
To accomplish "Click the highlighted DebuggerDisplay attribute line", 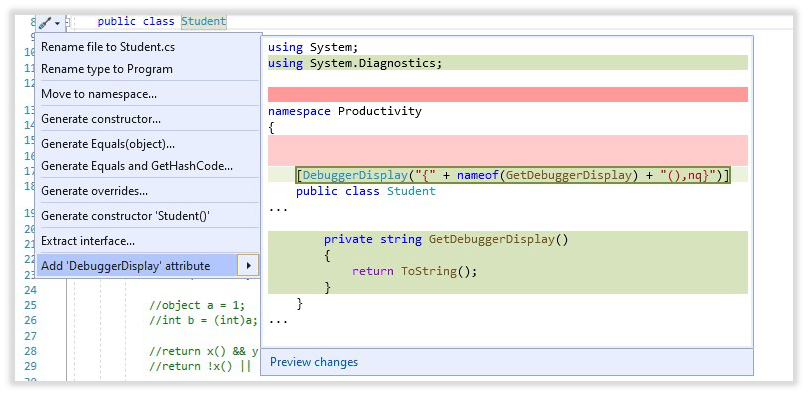I will click(513, 175).
